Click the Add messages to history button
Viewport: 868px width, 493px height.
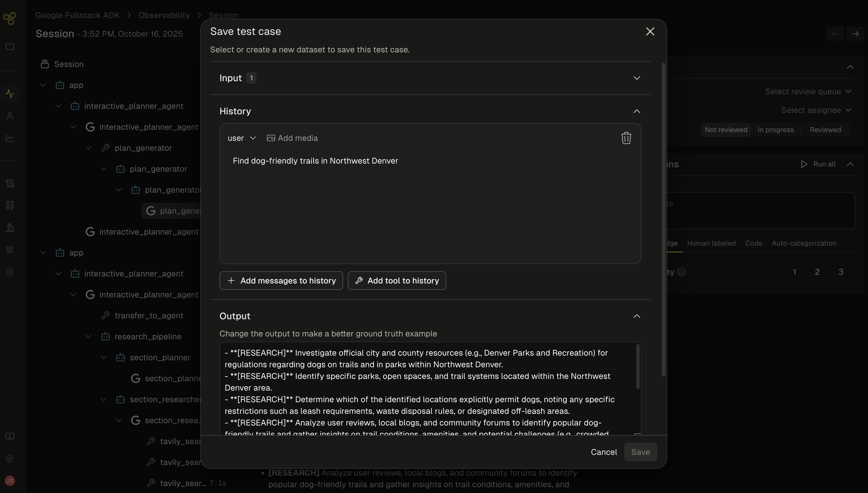pyautogui.click(x=281, y=280)
